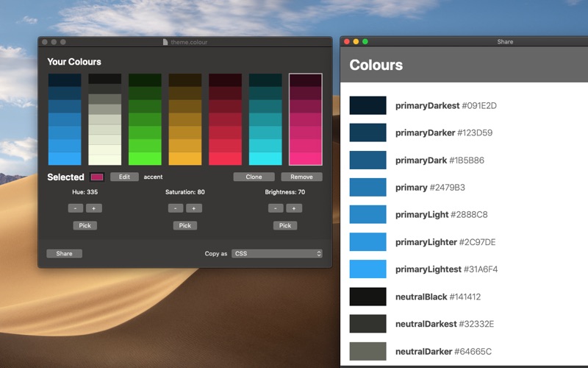This screenshot has height=368, width=588.
Task: Select the red colour palette column
Action: tap(225, 119)
